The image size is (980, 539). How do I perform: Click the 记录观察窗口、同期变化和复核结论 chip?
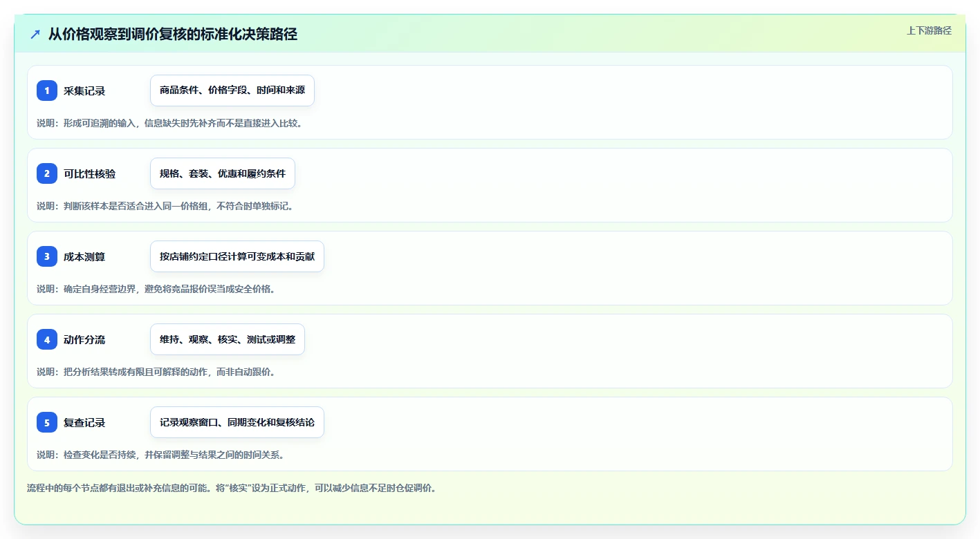tap(237, 422)
